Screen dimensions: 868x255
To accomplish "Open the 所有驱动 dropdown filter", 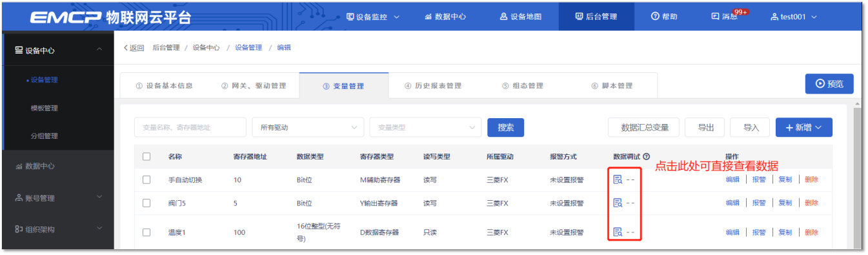I will [x=308, y=127].
